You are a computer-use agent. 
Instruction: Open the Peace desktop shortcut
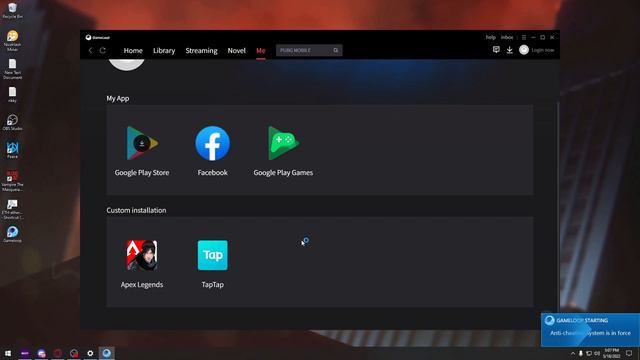(x=12, y=150)
